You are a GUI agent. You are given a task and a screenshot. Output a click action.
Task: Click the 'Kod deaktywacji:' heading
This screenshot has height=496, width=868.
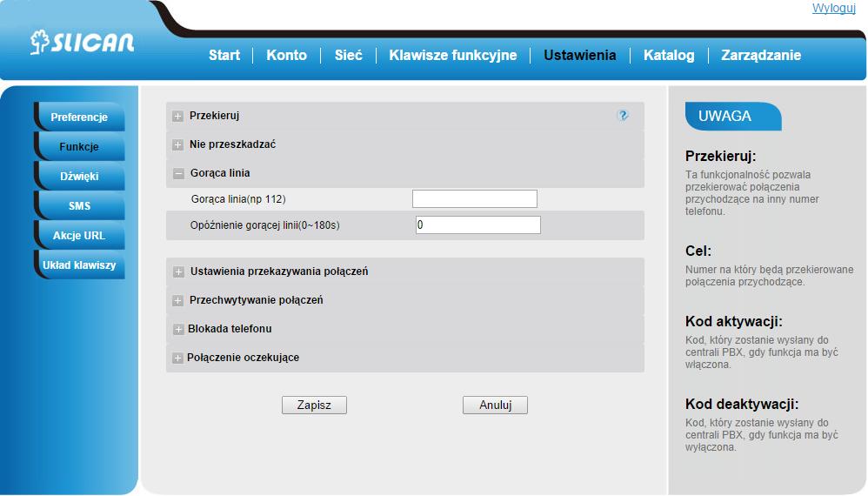tap(742, 404)
